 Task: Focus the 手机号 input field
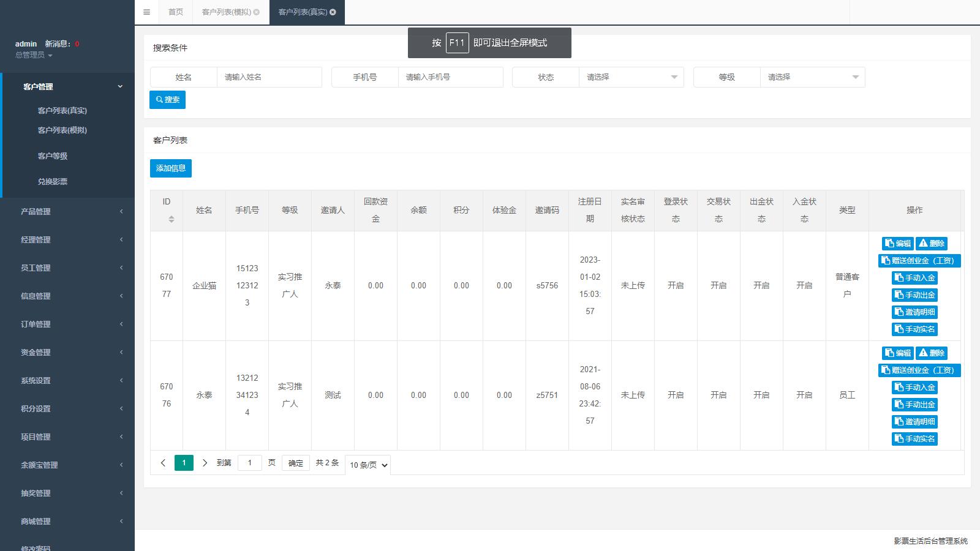[450, 77]
